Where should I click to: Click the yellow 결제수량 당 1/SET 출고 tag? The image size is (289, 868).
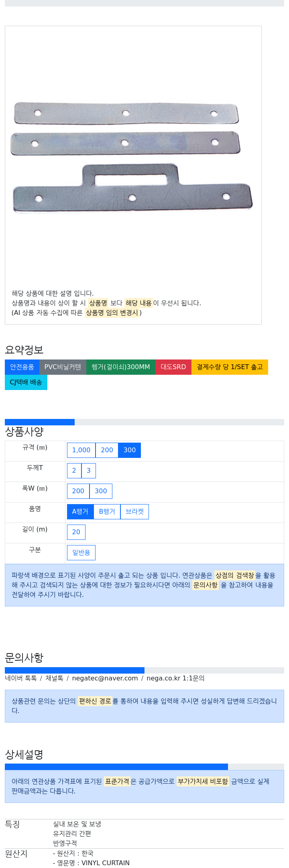pos(230,367)
